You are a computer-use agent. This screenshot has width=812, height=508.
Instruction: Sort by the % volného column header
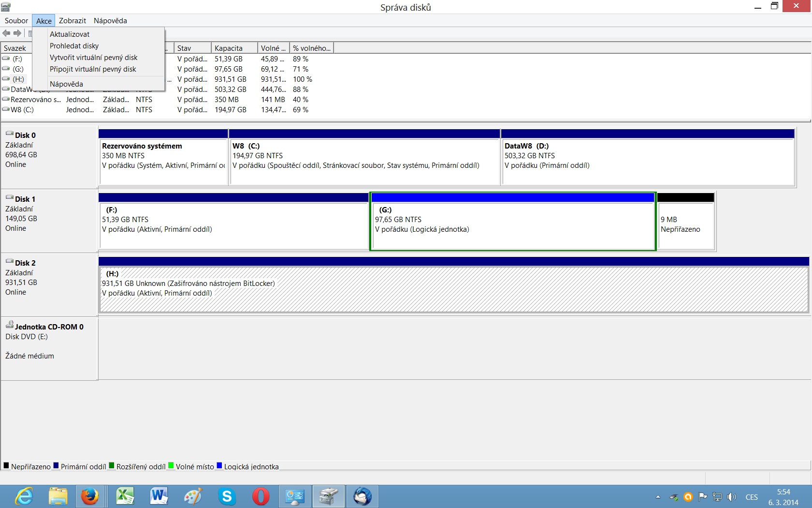[312, 48]
